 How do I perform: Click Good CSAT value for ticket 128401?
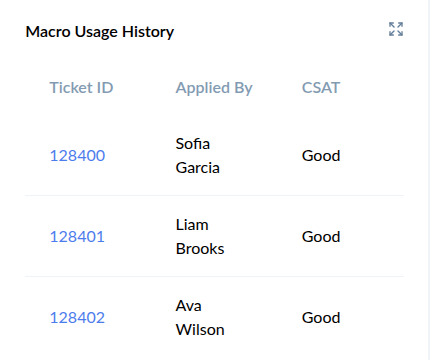321,237
